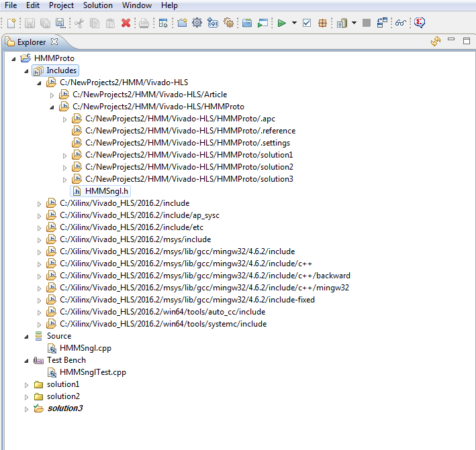Expand the msys/include folder arrow
The image size is (476, 450).
pos(39,240)
